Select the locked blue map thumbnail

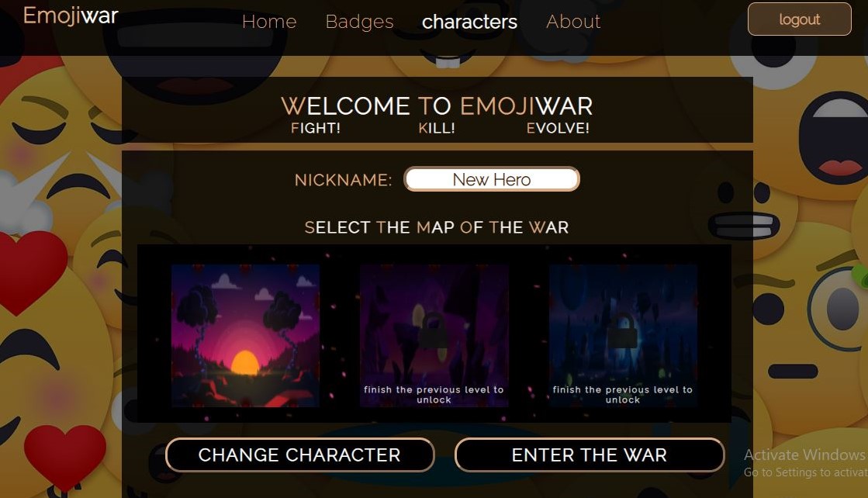[623, 335]
